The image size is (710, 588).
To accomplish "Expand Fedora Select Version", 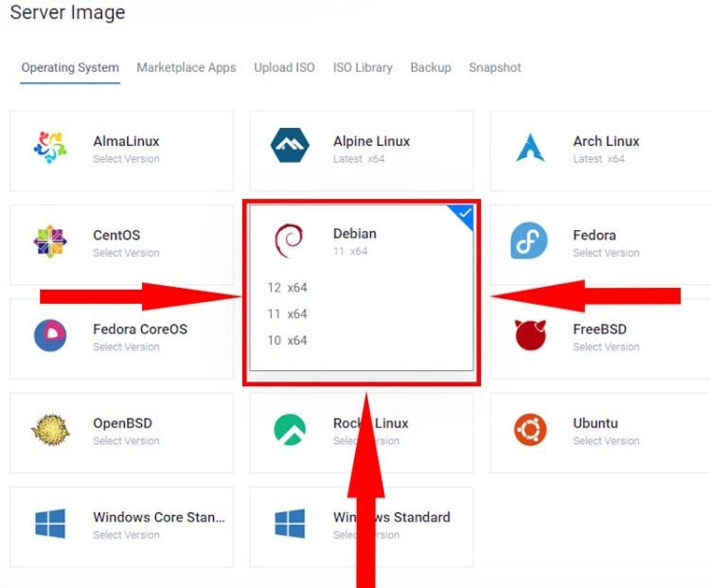I will coord(606,253).
